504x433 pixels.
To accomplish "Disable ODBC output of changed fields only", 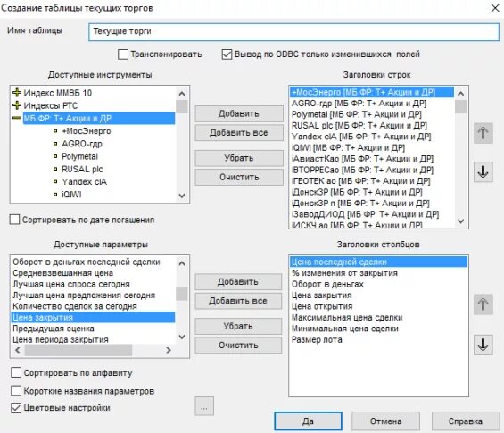I will tap(227, 54).
